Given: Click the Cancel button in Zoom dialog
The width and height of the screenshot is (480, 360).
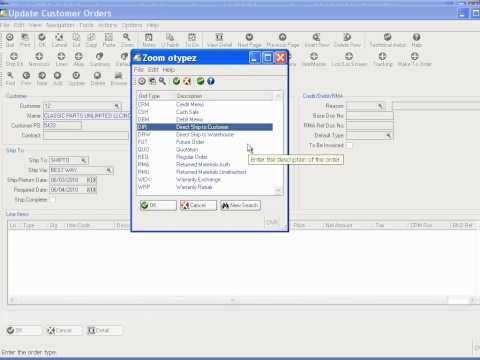Looking at the screenshot, I should (198, 205).
